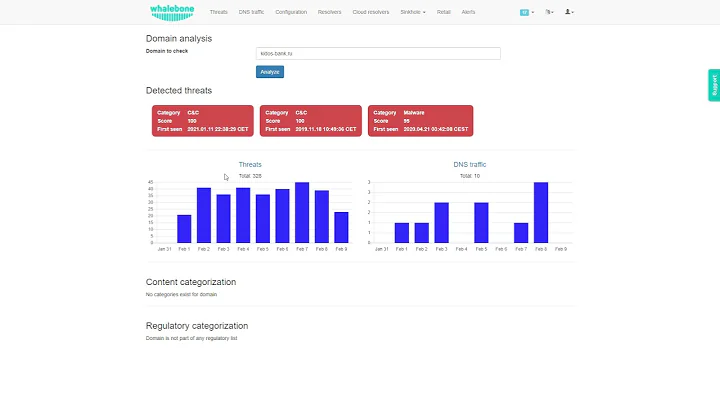This screenshot has height=404, width=720.
Task: Click 'No categories exist for domain' text
Action: tap(181, 294)
